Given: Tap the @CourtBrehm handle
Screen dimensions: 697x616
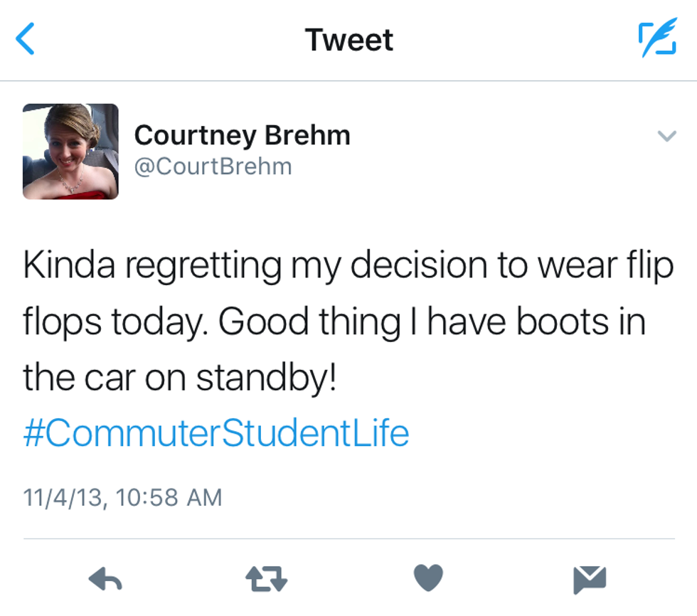Looking at the screenshot, I should coord(213,166).
